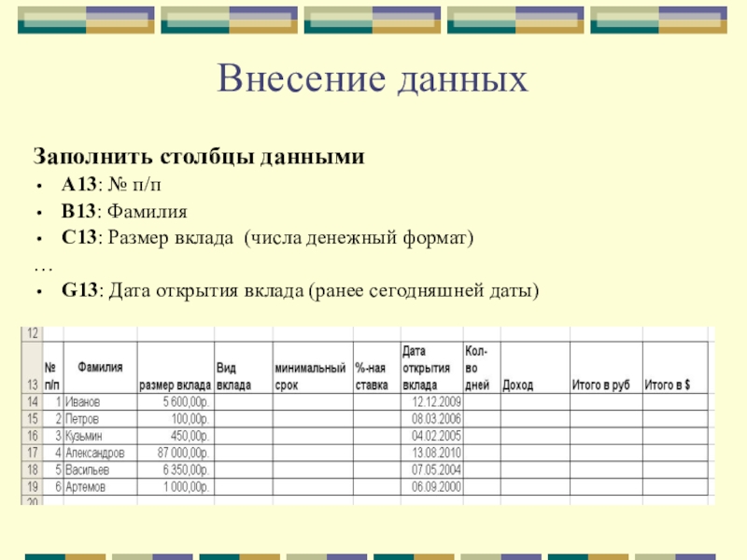
Task: Select the deposit cell '5 600,00р.'
Action: point(176,401)
